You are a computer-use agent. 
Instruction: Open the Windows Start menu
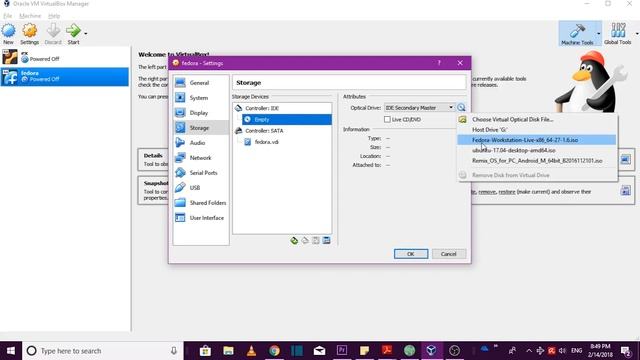tap(11, 351)
